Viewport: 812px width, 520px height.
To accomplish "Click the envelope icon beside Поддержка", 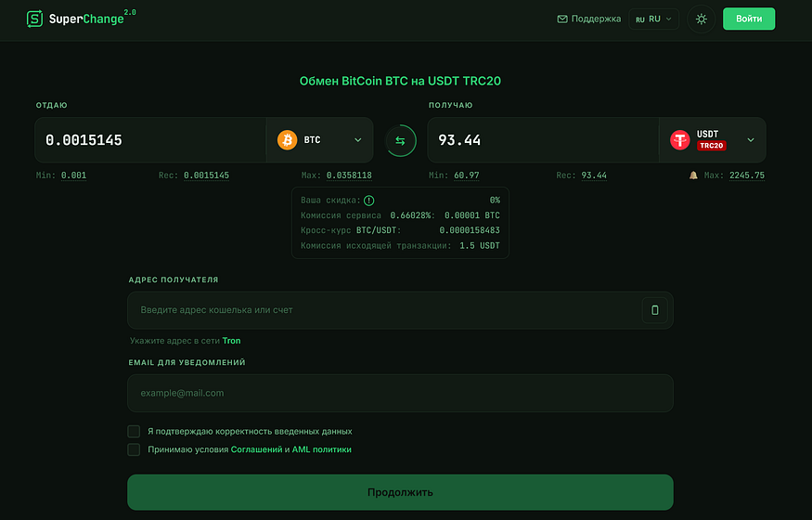I will [561, 19].
